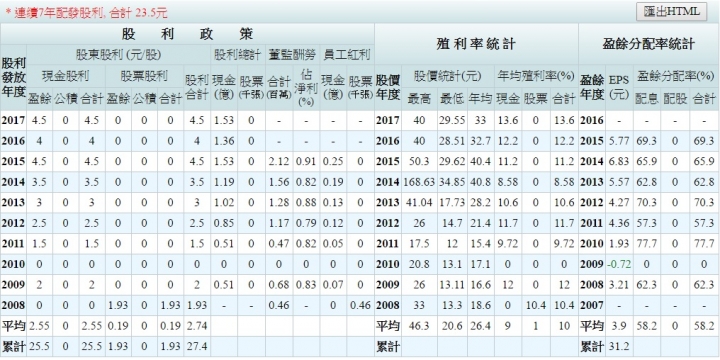
Task: Click the 配息 column header
Action: [x=647, y=98]
